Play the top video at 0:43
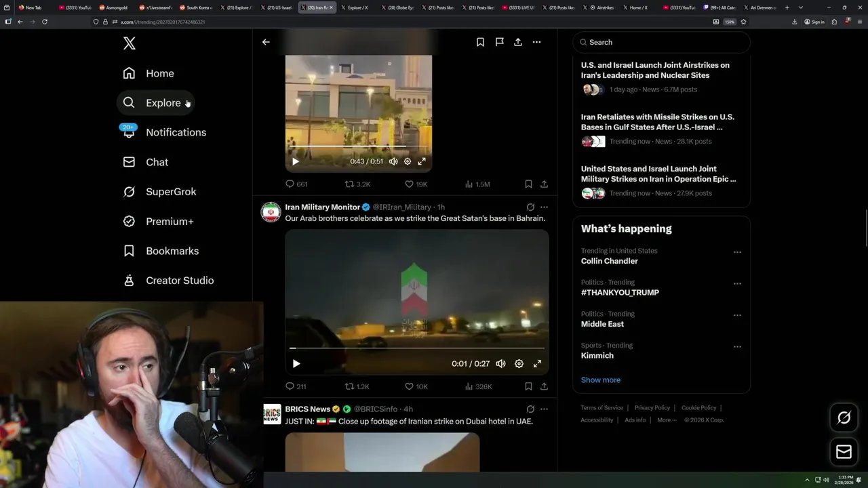868x488 pixels. tap(295, 161)
